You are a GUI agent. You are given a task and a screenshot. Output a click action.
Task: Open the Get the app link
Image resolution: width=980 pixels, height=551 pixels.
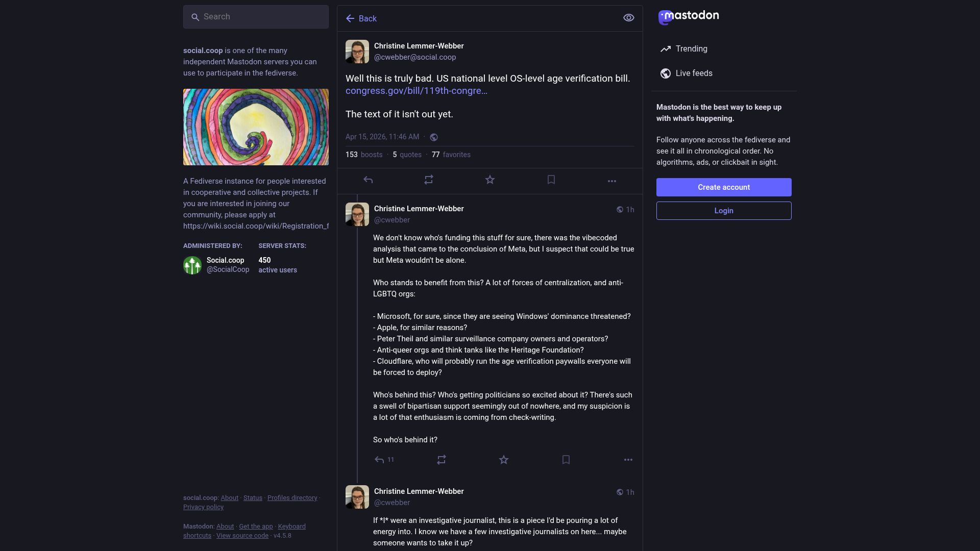256,527
